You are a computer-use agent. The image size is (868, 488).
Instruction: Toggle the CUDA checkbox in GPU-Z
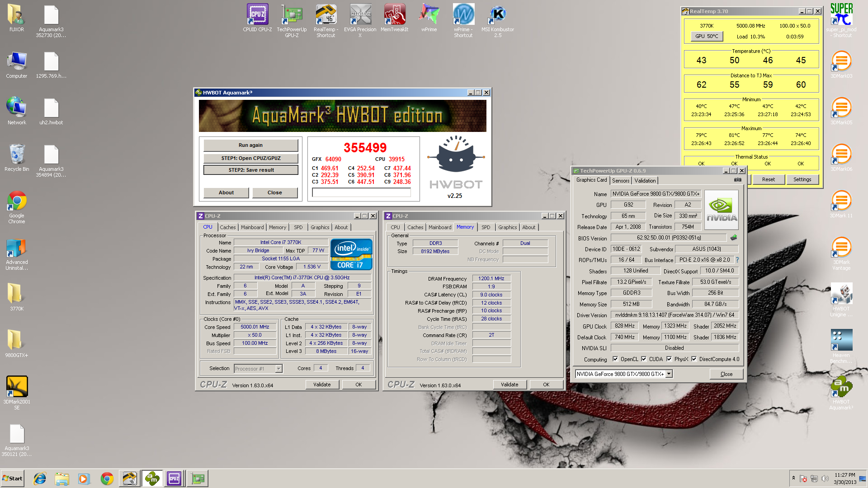tap(644, 359)
